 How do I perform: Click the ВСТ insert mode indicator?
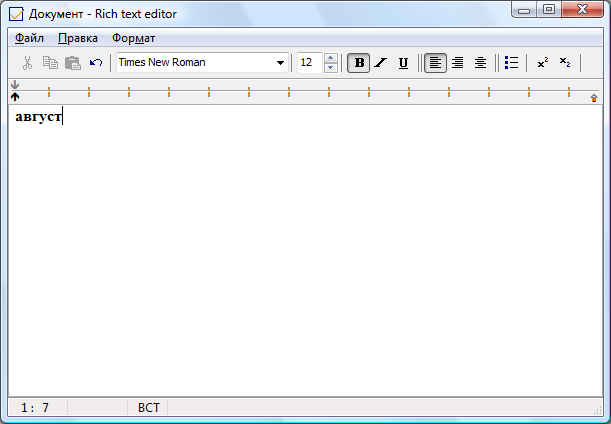[148, 408]
